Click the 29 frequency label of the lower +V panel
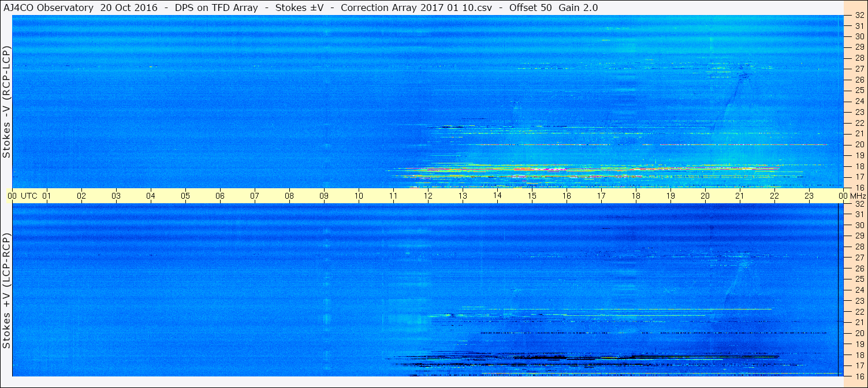Image resolution: width=868 pixels, height=388 pixels. [x=859, y=236]
